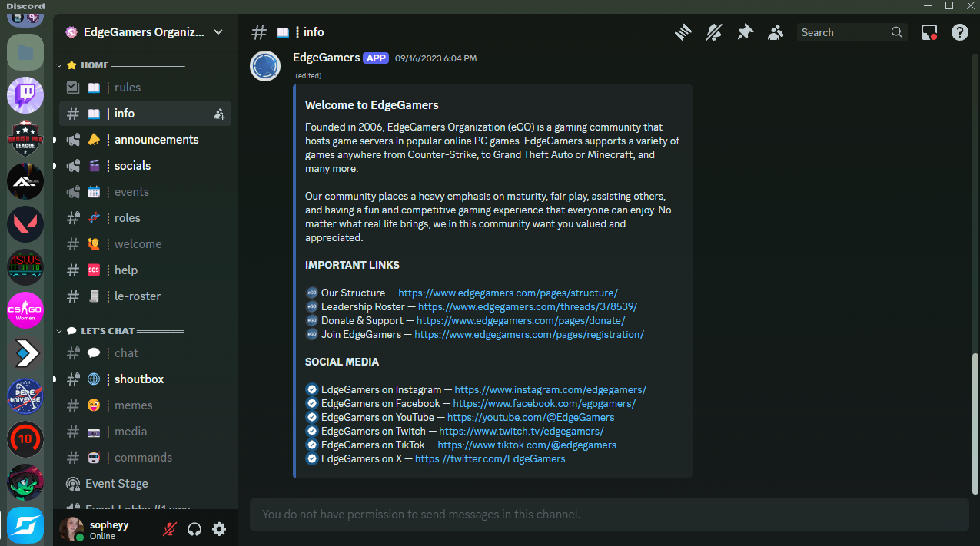Screen dimensions: 980x546
Task: Create invite icon next to info channel
Action: (219, 114)
